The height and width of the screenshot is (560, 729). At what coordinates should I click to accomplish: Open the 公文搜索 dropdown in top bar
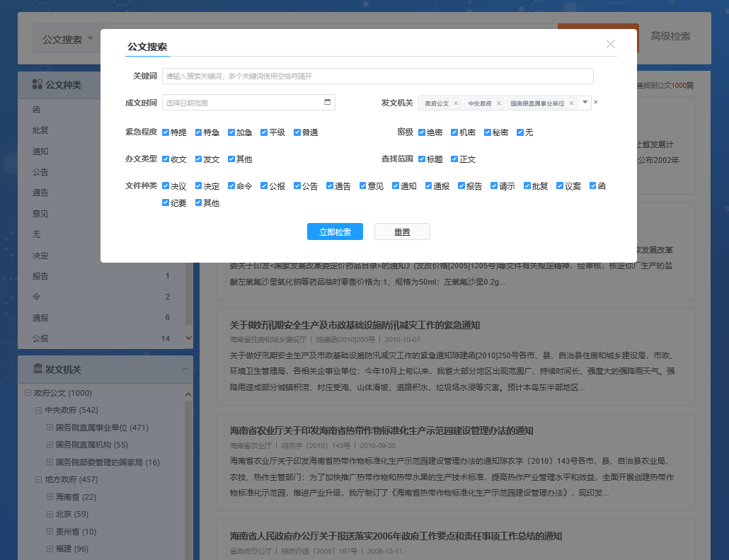click(68, 39)
